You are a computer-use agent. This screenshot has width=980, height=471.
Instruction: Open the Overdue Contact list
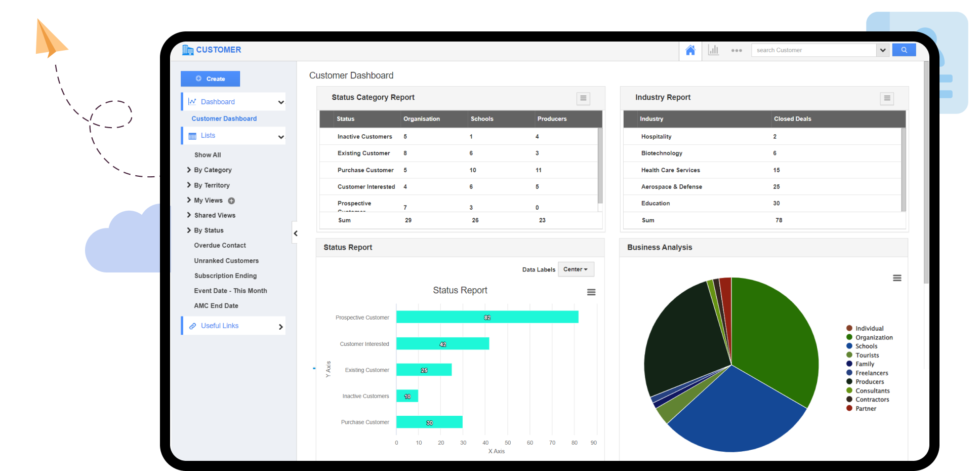(x=220, y=246)
